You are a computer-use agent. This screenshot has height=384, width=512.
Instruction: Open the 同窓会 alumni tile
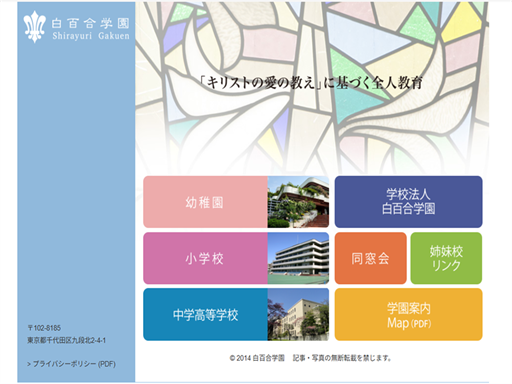(371, 258)
